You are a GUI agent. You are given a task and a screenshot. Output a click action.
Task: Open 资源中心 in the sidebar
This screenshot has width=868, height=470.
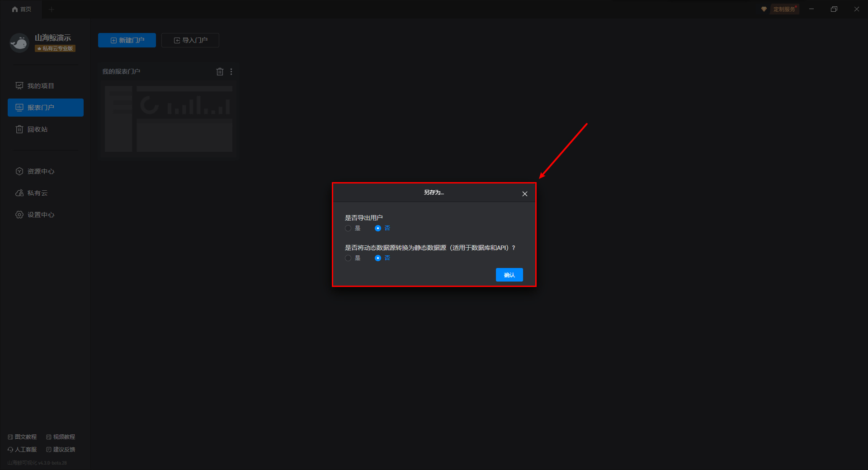click(x=41, y=171)
